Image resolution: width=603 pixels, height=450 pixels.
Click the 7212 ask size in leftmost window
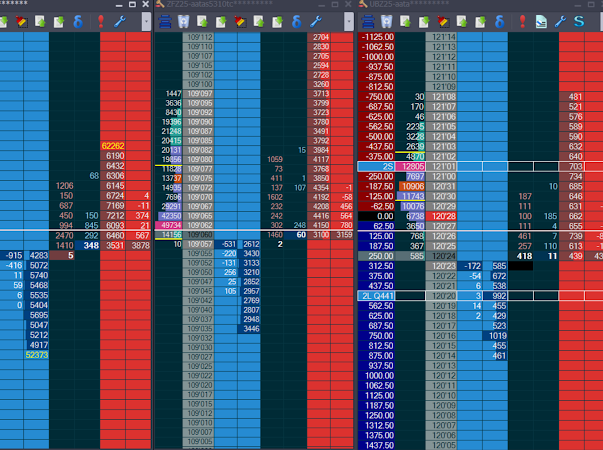[113, 216]
